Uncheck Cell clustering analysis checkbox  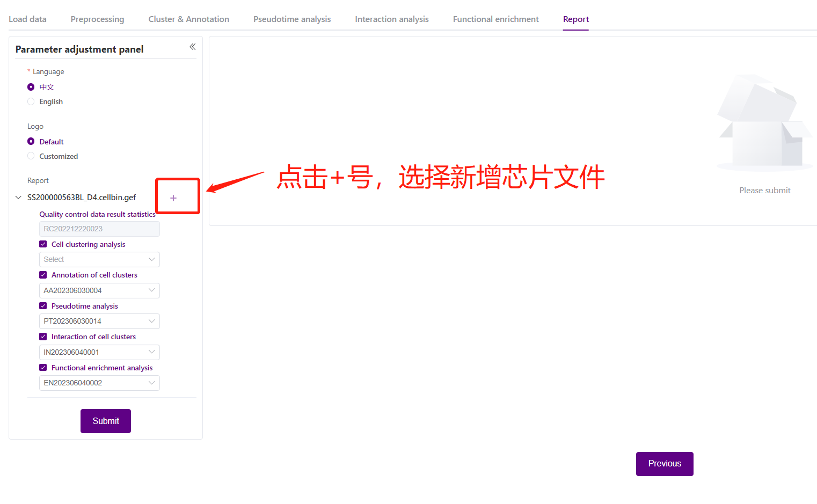click(x=43, y=244)
